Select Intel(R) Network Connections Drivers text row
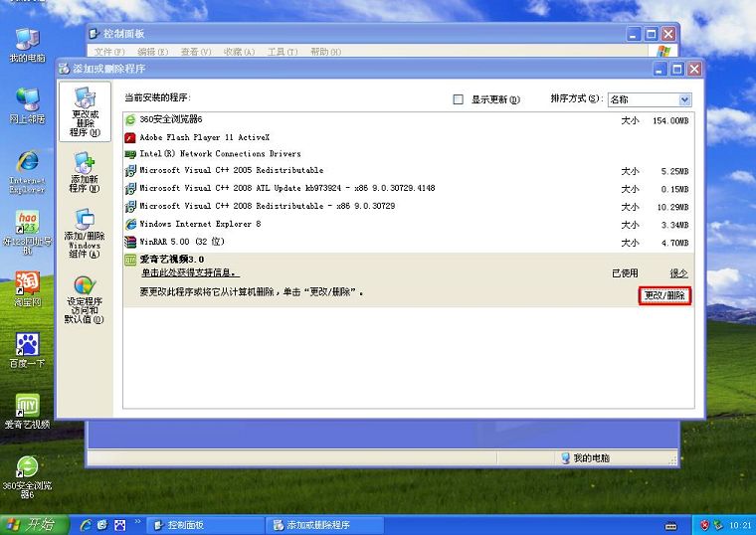Screen dimensions: 756x535 (x=221, y=154)
